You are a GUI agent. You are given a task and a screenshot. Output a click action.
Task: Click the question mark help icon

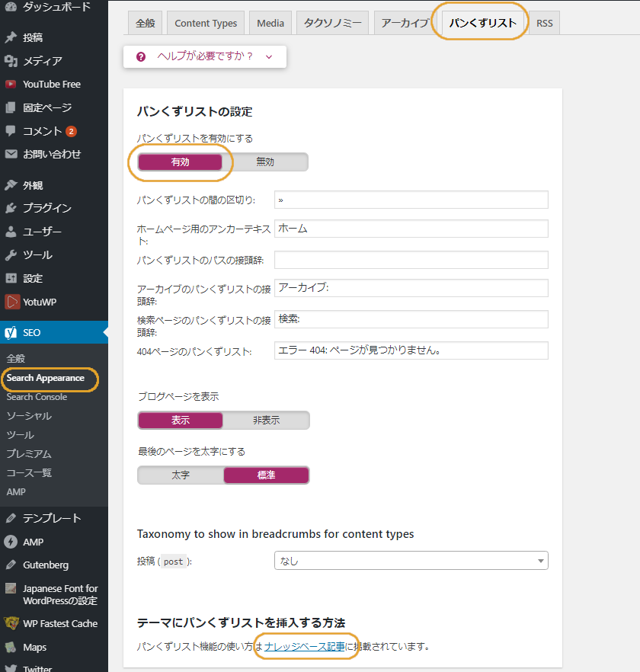141,57
